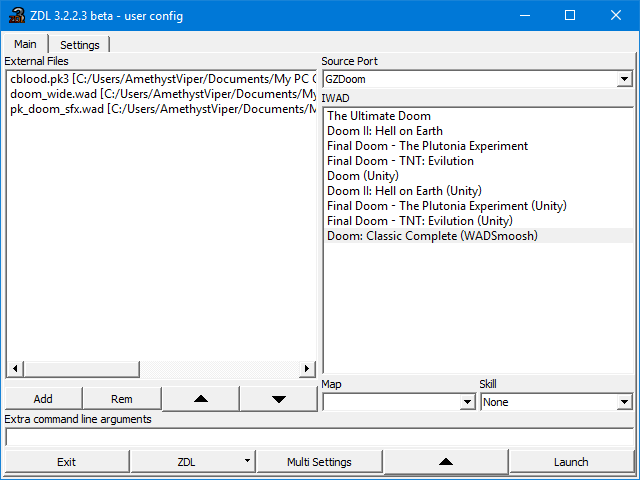Select Final Doom - The Plutonia Experiment IWAD

(x=478, y=146)
